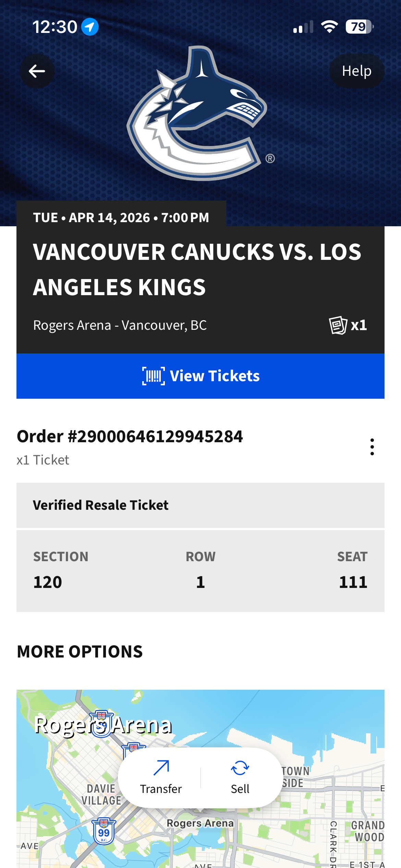Tap the Wi-Fi status icon

point(329,27)
